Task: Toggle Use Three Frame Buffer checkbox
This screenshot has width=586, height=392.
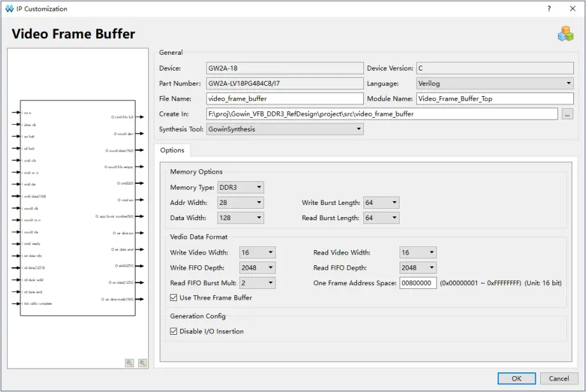Action: click(x=174, y=298)
